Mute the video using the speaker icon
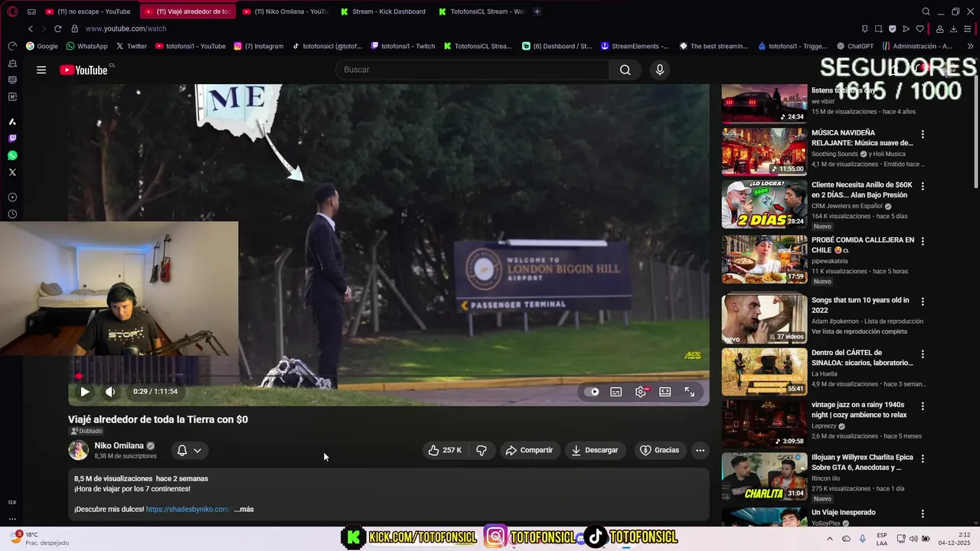This screenshot has width=980, height=551. [x=110, y=392]
